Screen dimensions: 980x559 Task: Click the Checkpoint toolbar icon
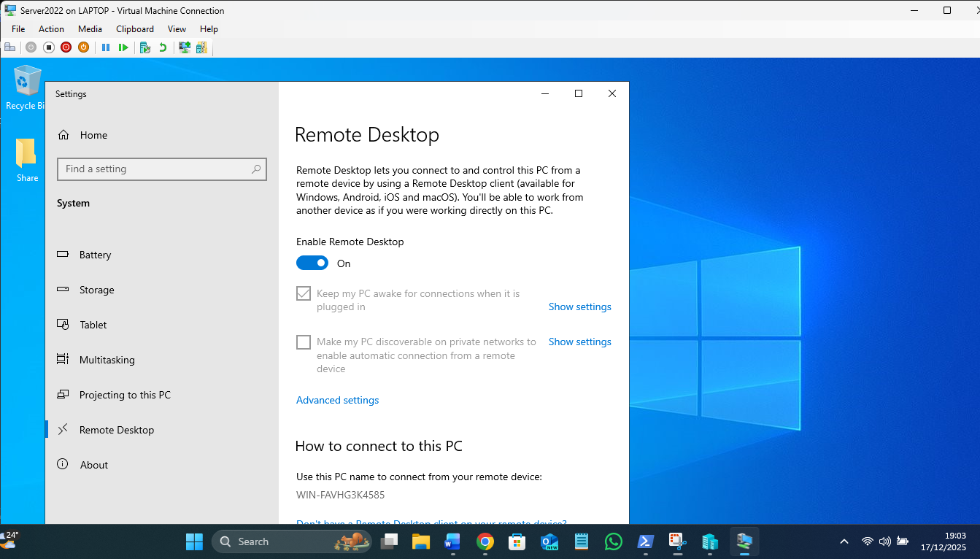[x=145, y=47]
